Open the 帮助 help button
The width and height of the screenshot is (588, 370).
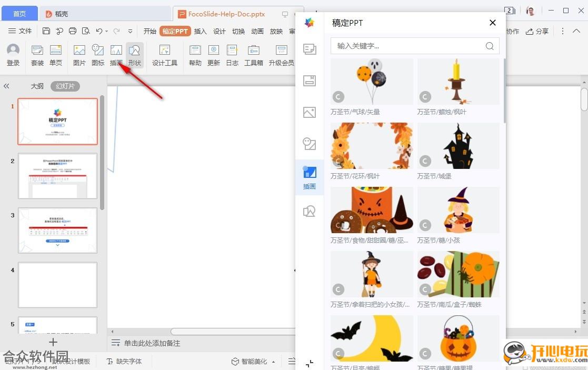tap(195, 55)
